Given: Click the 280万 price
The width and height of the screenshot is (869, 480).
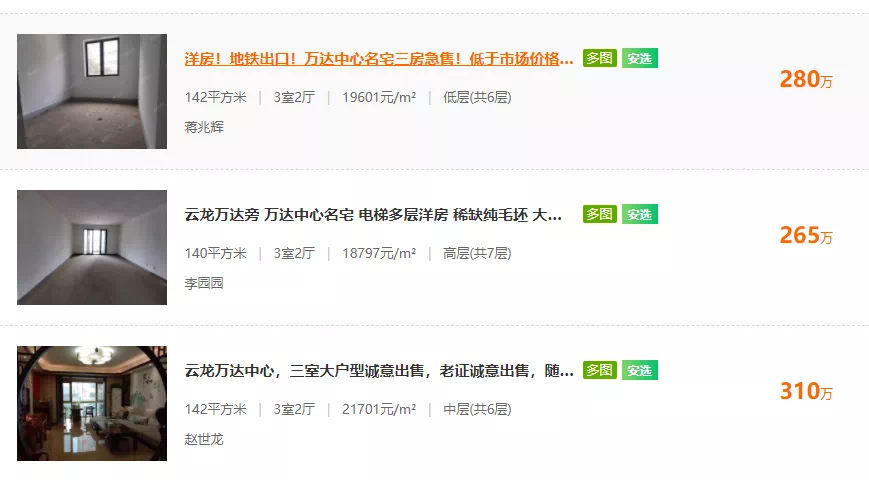Looking at the screenshot, I should click(806, 79).
